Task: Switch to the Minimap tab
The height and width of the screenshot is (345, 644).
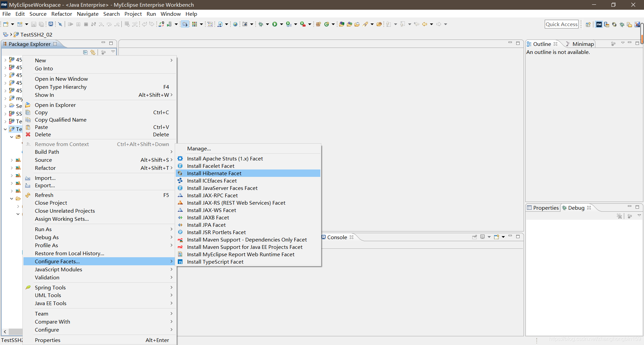Action: [580, 44]
